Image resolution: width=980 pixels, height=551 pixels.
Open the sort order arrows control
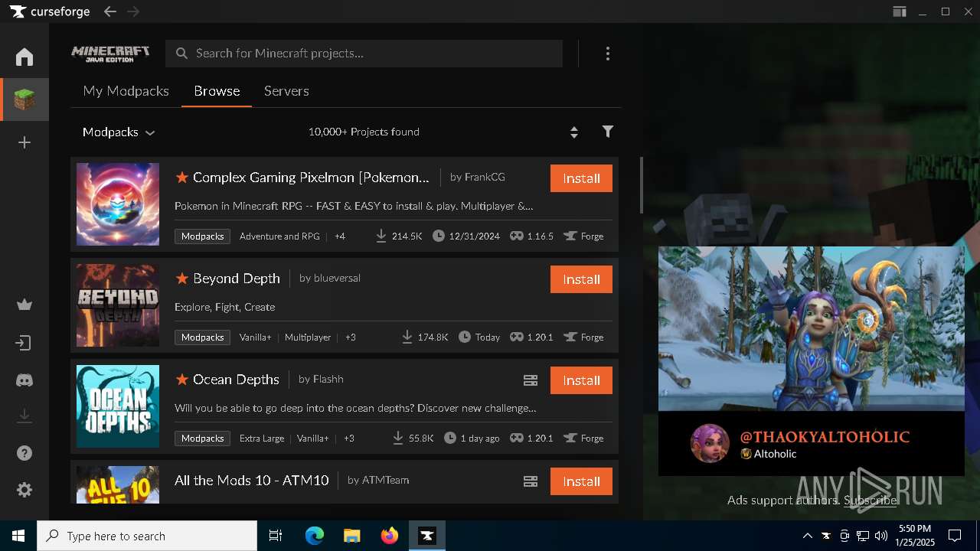coord(573,132)
